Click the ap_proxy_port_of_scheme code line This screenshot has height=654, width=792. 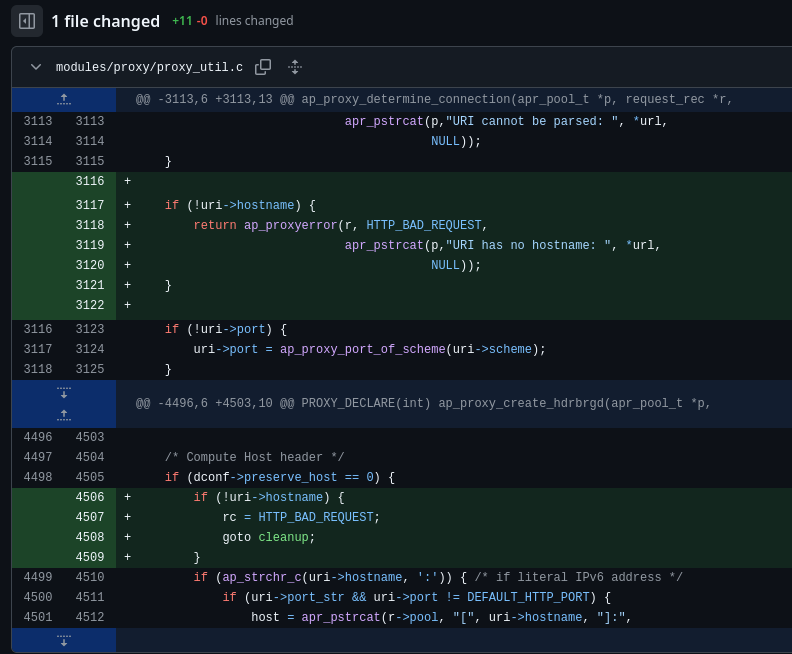pyautogui.click(x=370, y=349)
